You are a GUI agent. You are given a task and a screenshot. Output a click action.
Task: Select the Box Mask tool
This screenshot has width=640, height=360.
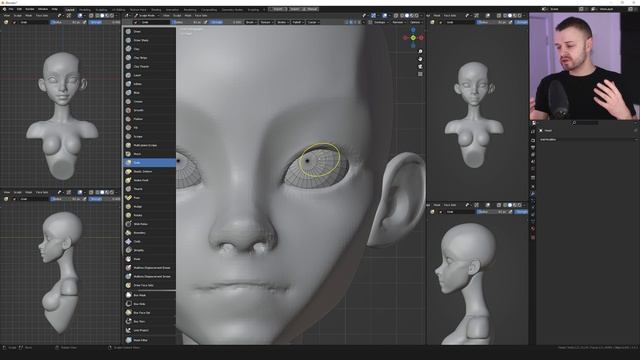pos(149,296)
